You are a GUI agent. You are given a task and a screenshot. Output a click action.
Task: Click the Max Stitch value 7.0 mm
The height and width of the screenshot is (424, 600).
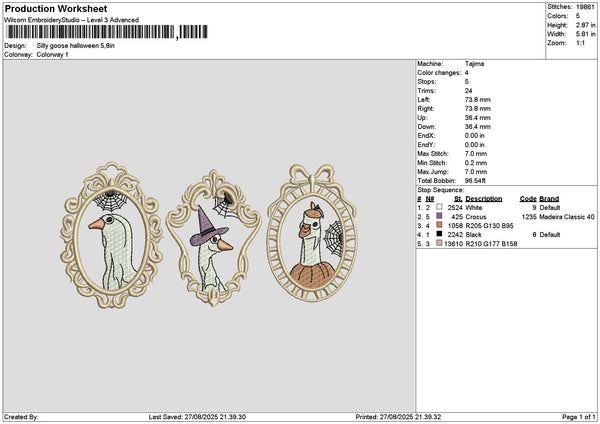476,154
